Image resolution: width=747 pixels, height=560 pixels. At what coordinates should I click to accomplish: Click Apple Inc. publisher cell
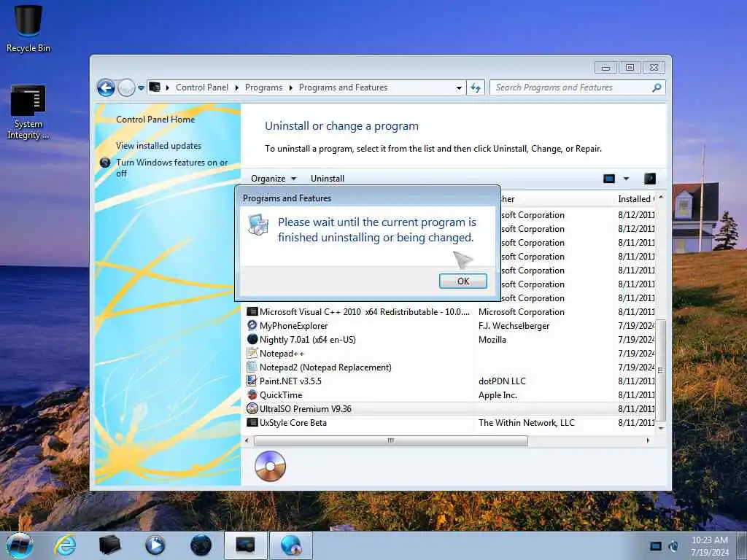pos(498,394)
